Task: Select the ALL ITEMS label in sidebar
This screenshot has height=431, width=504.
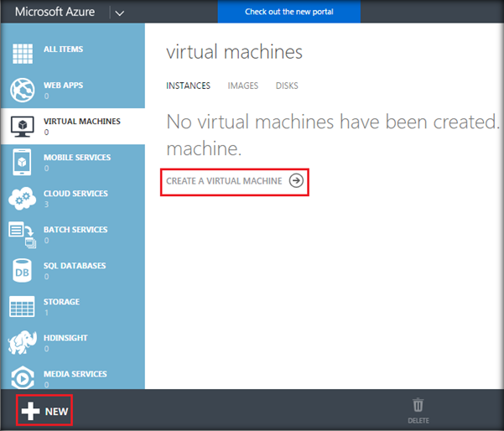Action: tap(64, 49)
